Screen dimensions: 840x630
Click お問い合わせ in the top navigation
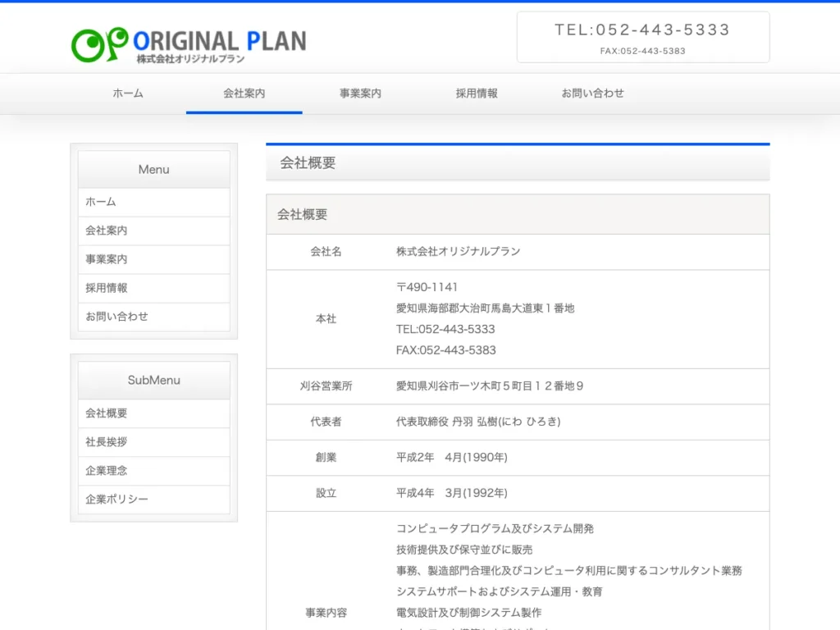tap(593, 94)
